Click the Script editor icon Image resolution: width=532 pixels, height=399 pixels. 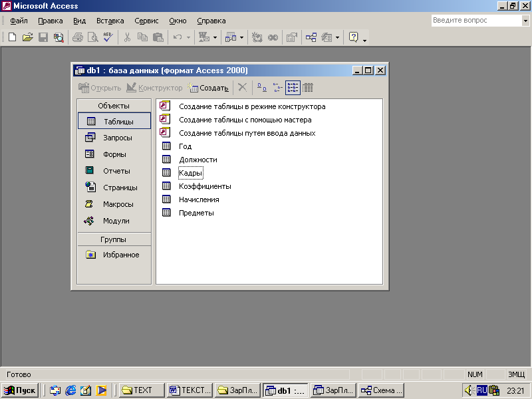[x=273, y=37]
